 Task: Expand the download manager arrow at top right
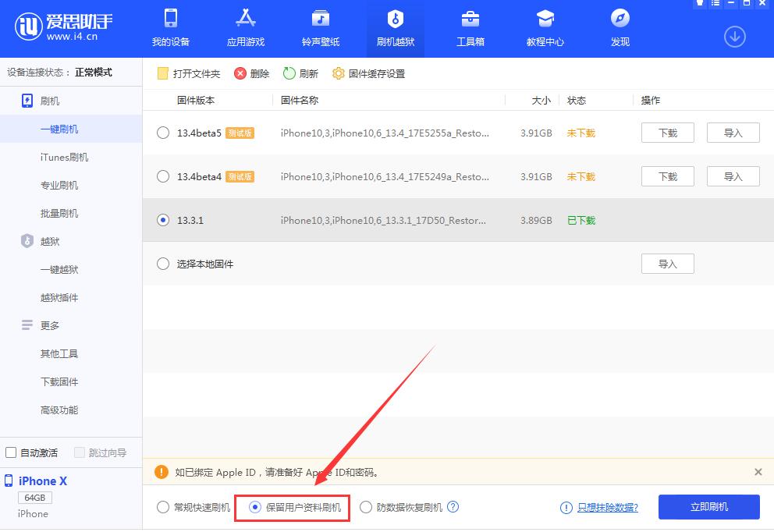coord(733,37)
